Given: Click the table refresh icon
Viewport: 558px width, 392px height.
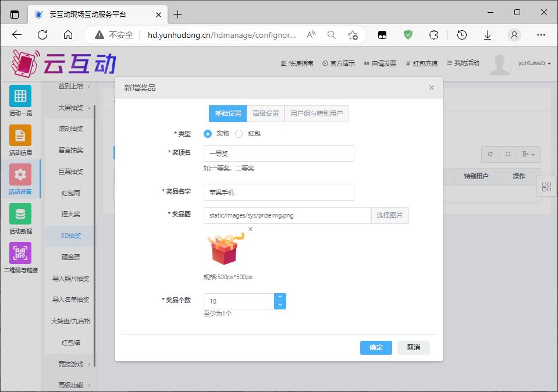Looking at the screenshot, I should tap(490, 154).
